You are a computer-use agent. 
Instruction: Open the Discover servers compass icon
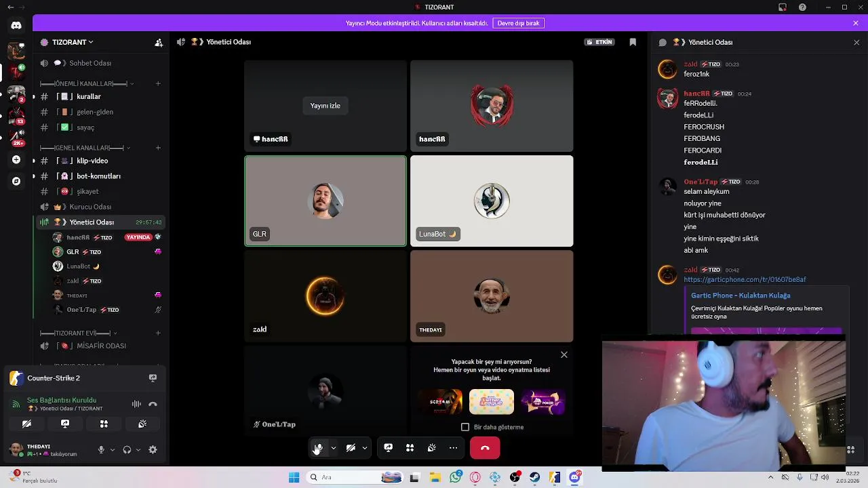tap(16, 181)
